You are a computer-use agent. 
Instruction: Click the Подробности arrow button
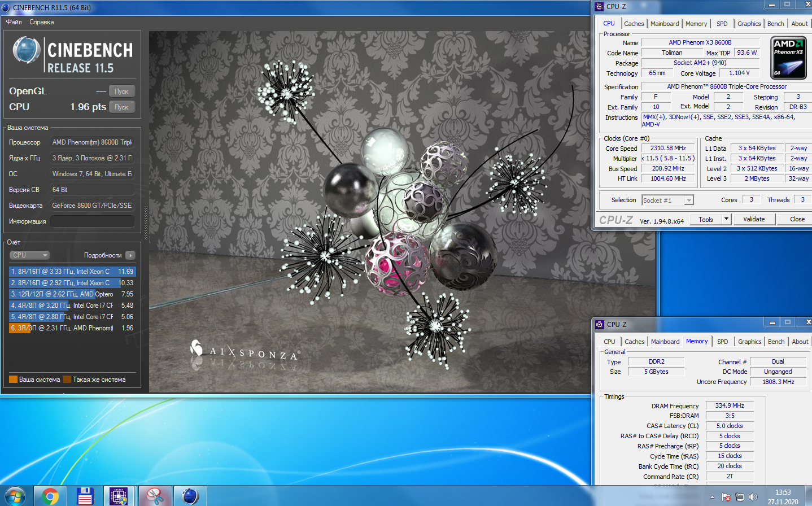[130, 255]
